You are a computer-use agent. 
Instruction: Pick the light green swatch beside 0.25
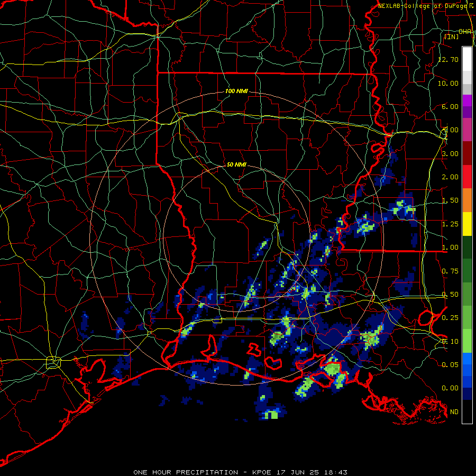(467, 317)
